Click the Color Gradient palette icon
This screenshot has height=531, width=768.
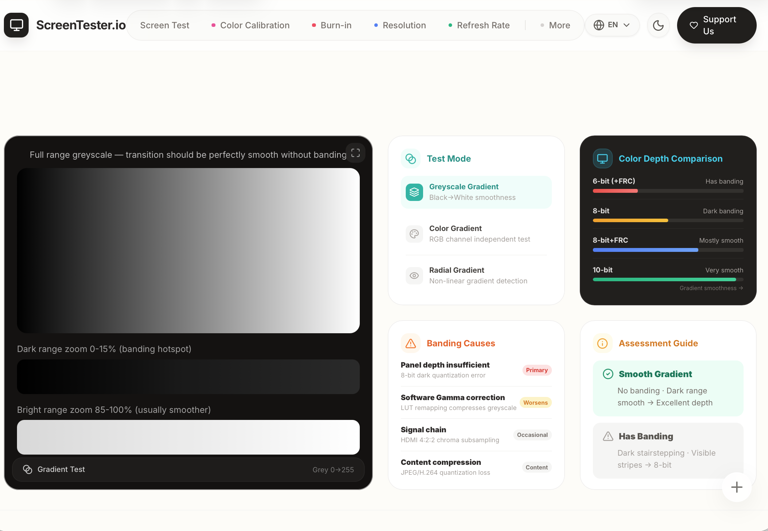[414, 234]
